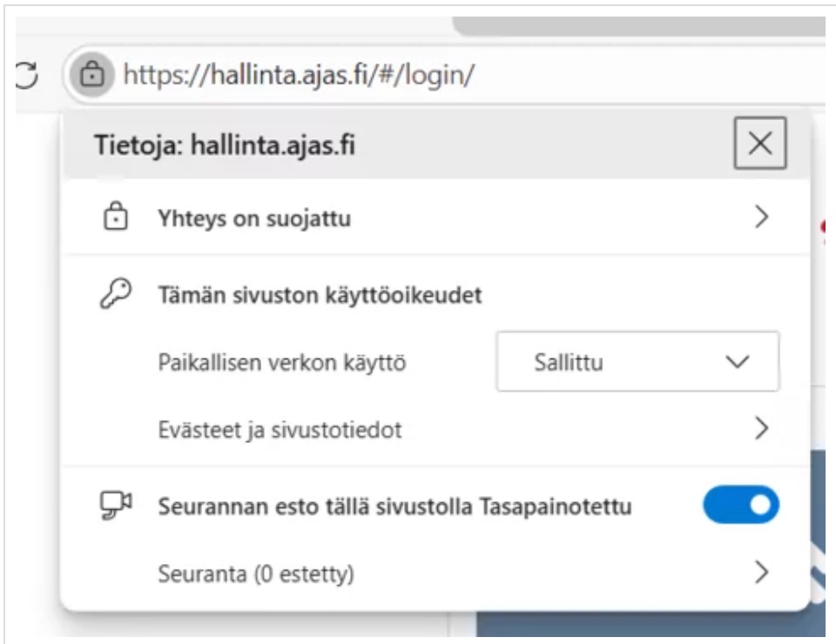Click the Tietoja: hallinta.ajas.fi popup title
The width and height of the screenshot is (836, 644).
224,145
